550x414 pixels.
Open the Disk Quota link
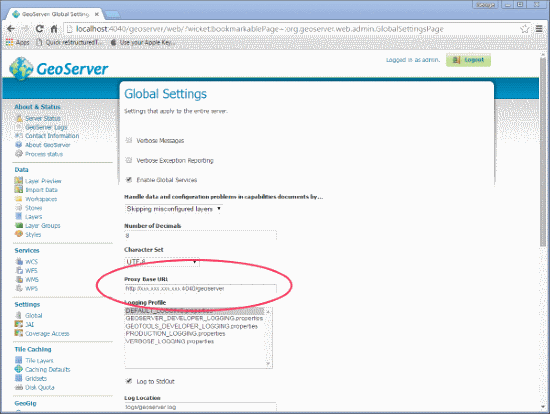(x=40, y=387)
